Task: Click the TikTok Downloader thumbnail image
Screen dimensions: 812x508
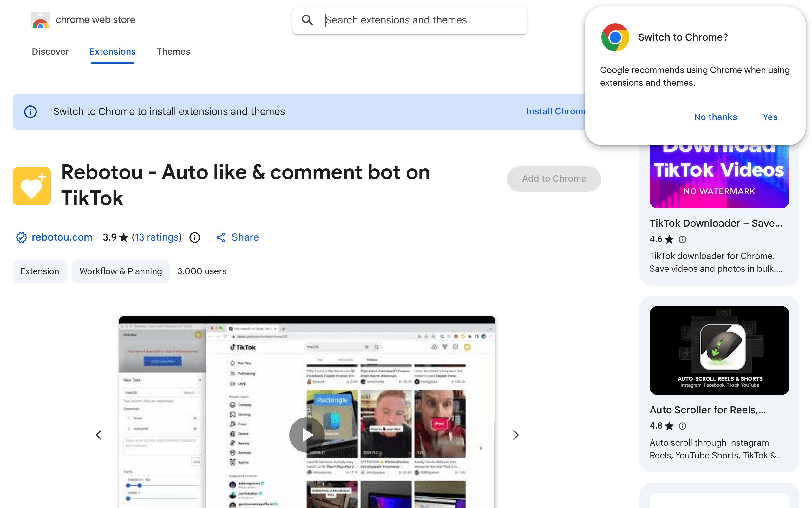Action: point(719,177)
